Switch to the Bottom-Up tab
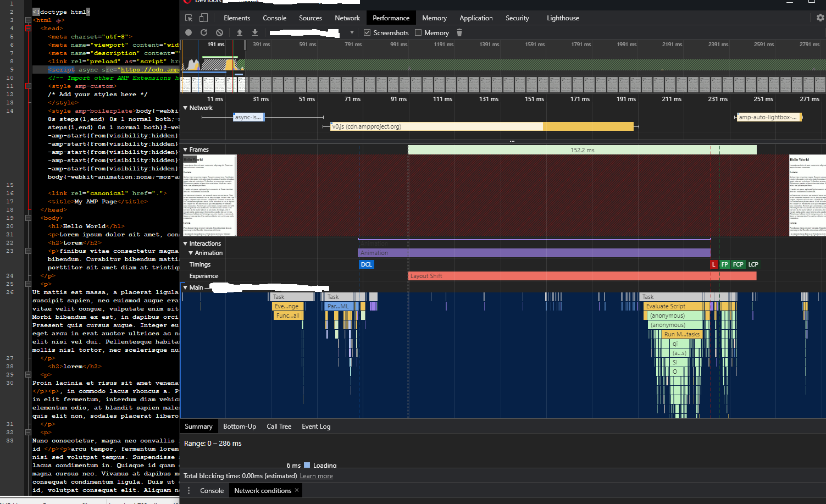 tap(240, 427)
